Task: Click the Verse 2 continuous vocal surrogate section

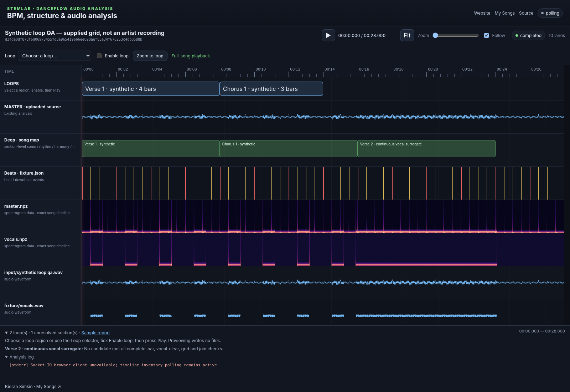Action: click(426, 149)
